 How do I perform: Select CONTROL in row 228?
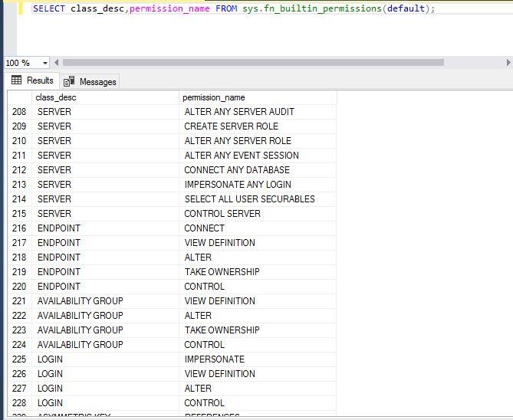[x=258, y=403]
